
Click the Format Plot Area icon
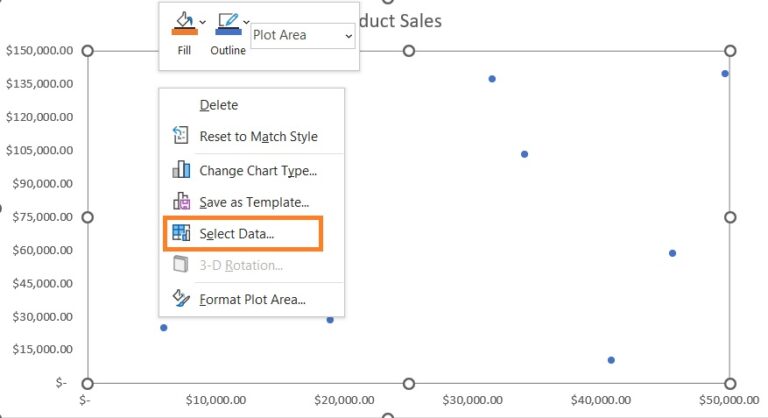[x=181, y=298]
